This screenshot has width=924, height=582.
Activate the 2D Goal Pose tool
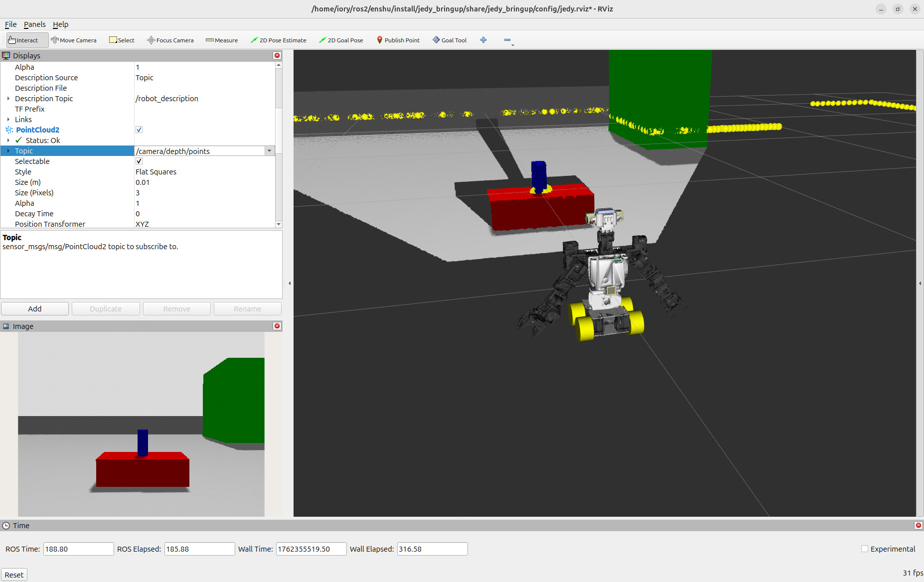[x=341, y=40]
